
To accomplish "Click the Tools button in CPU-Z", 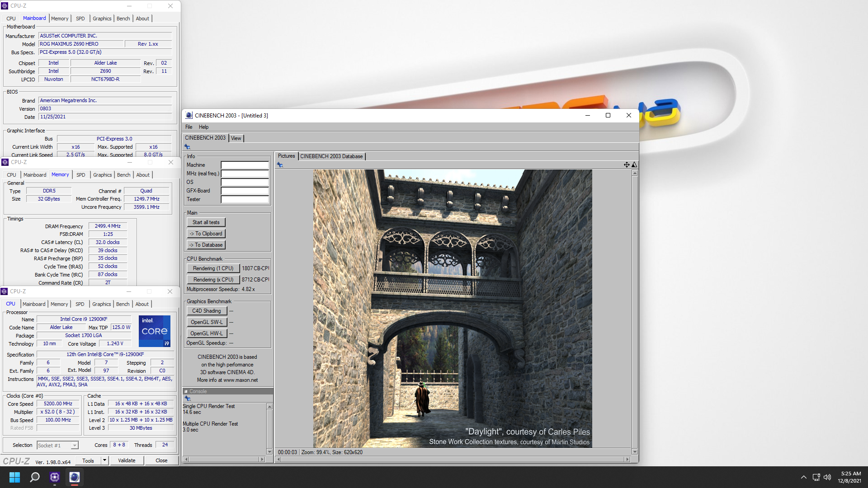I will click(88, 460).
